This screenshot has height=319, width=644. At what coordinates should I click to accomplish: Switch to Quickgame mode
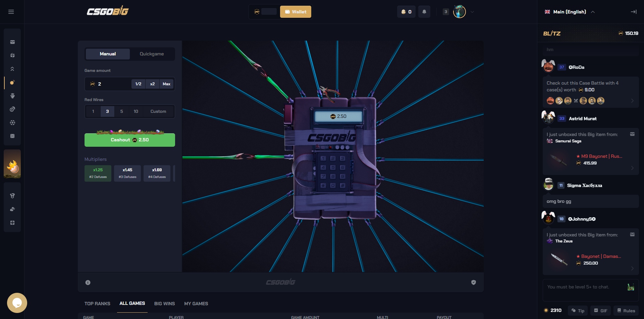[152, 54]
